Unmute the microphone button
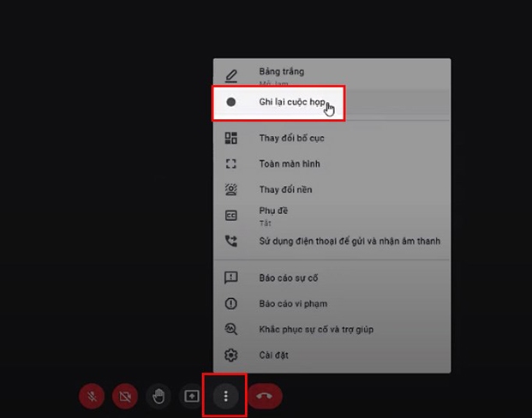 pyautogui.click(x=93, y=396)
